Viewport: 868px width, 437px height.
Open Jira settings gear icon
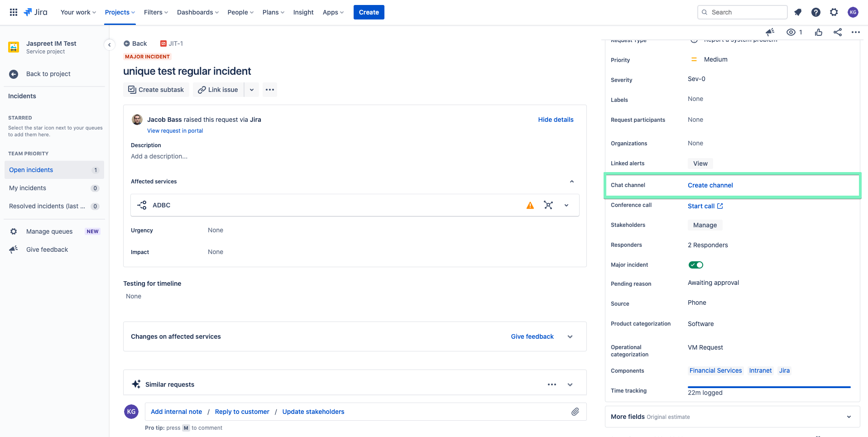pyautogui.click(x=834, y=12)
